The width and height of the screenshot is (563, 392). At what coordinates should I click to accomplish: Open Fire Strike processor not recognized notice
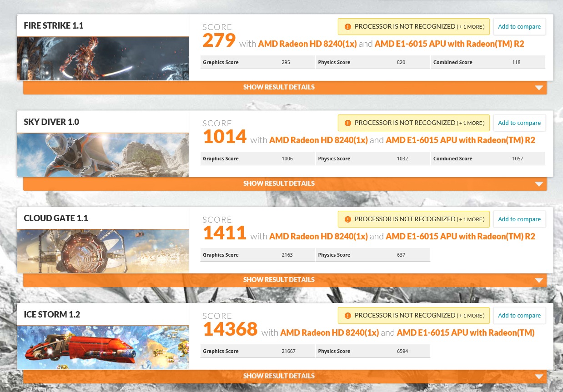[x=414, y=26]
